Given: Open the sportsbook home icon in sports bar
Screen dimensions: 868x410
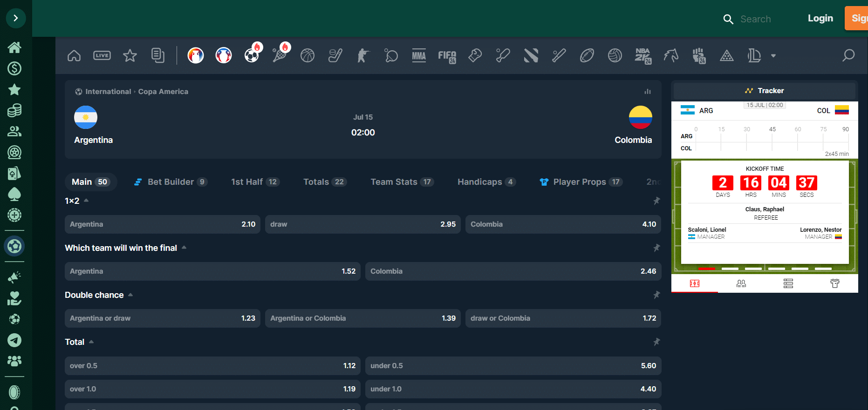Looking at the screenshot, I should (x=74, y=56).
